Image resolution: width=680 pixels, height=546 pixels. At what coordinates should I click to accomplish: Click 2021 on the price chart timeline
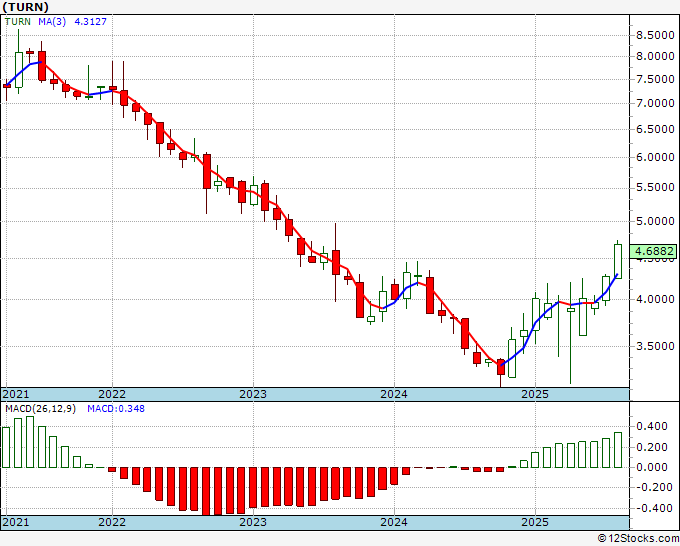pos(16,394)
